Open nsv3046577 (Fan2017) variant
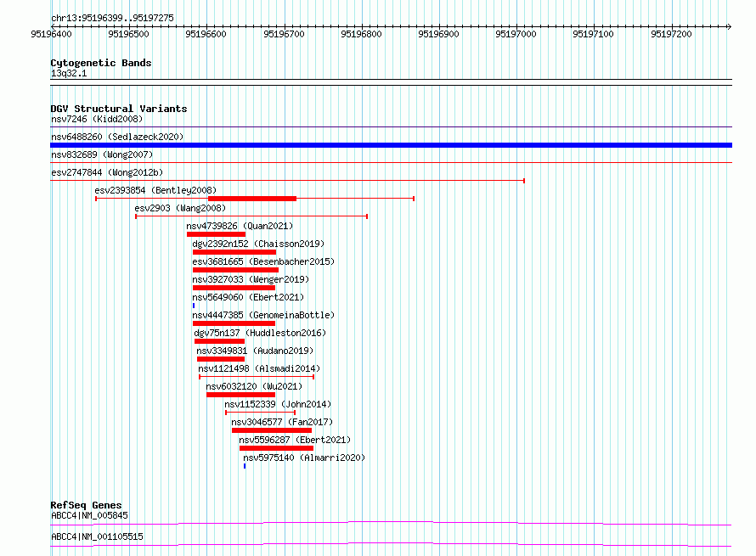Viewport: 756px width, 556px height. (282, 422)
